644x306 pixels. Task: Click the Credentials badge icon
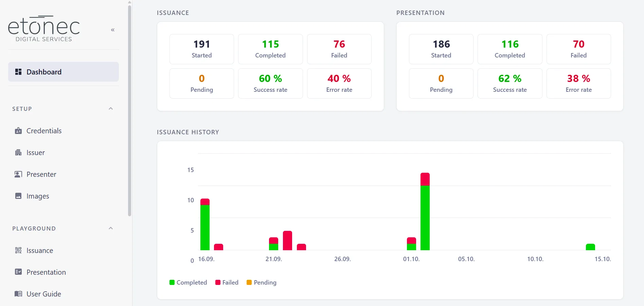[18, 131]
